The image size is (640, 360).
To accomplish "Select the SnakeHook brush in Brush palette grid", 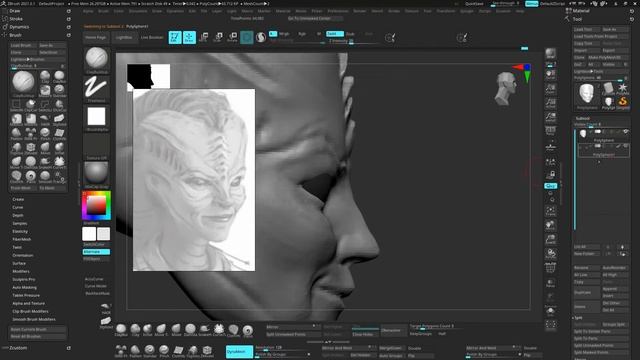I will coord(45,161).
